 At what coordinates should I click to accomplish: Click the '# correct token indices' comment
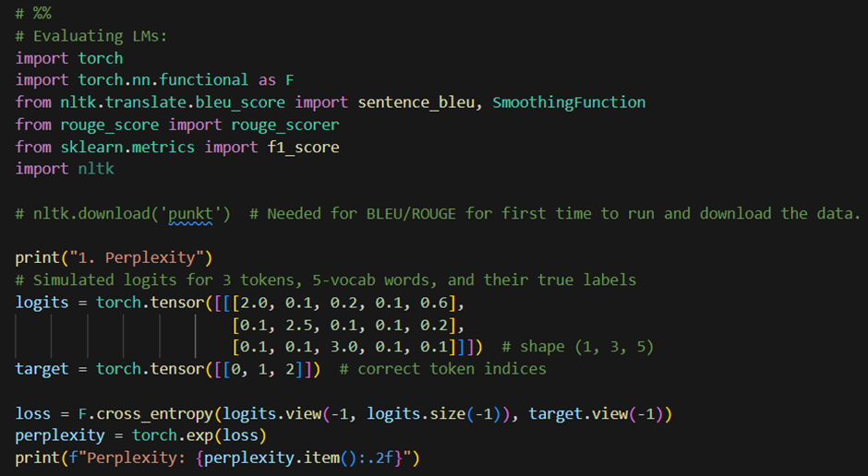coord(442,369)
